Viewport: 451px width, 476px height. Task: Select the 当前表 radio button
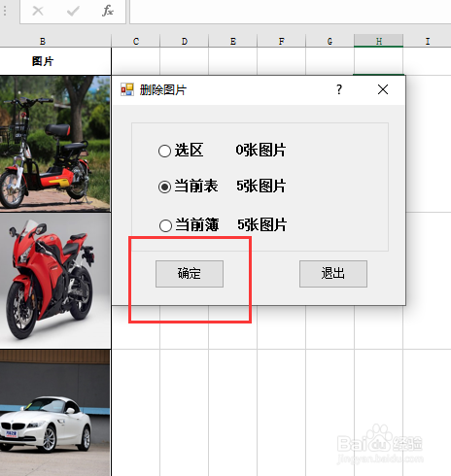coord(164,187)
